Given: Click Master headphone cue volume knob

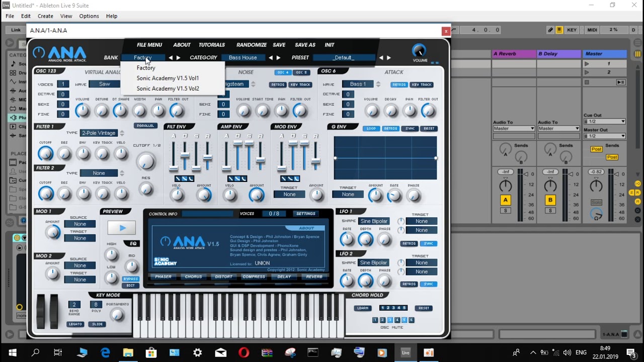Looking at the screenshot, I should 597,215.
